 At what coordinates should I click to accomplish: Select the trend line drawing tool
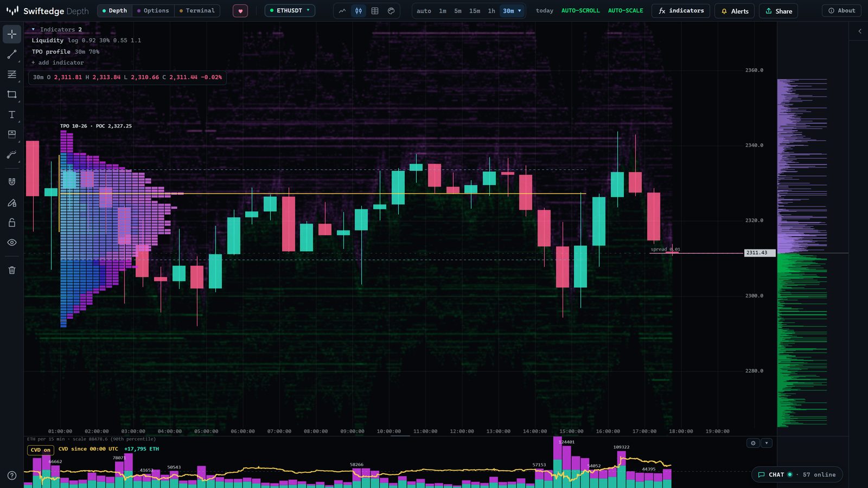pos(12,54)
